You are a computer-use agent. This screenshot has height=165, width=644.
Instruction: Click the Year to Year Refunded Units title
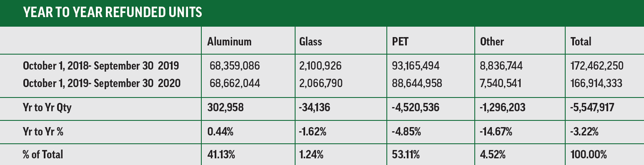pos(113,13)
